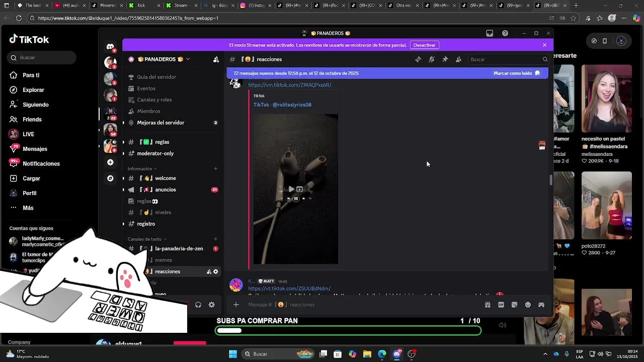The height and width of the screenshot is (362, 644).
Task: Expand arrow beside registro channel
Action: point(124,224)
